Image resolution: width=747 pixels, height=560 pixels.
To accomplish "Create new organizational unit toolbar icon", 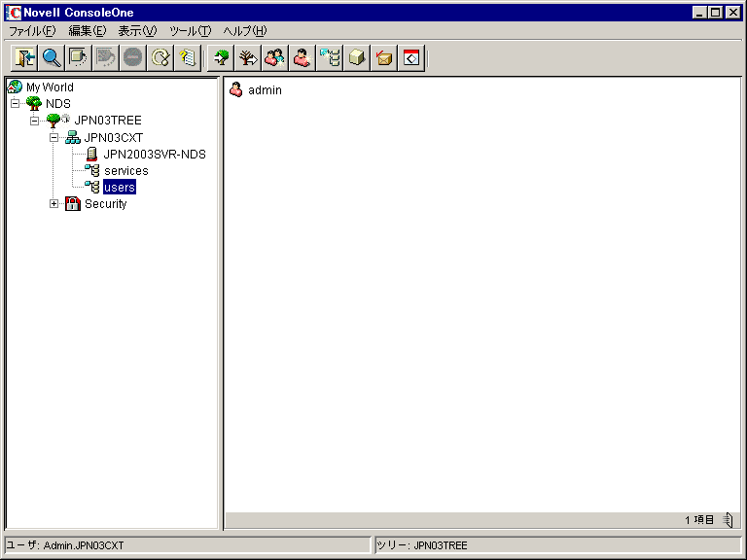I will (330, 58).
